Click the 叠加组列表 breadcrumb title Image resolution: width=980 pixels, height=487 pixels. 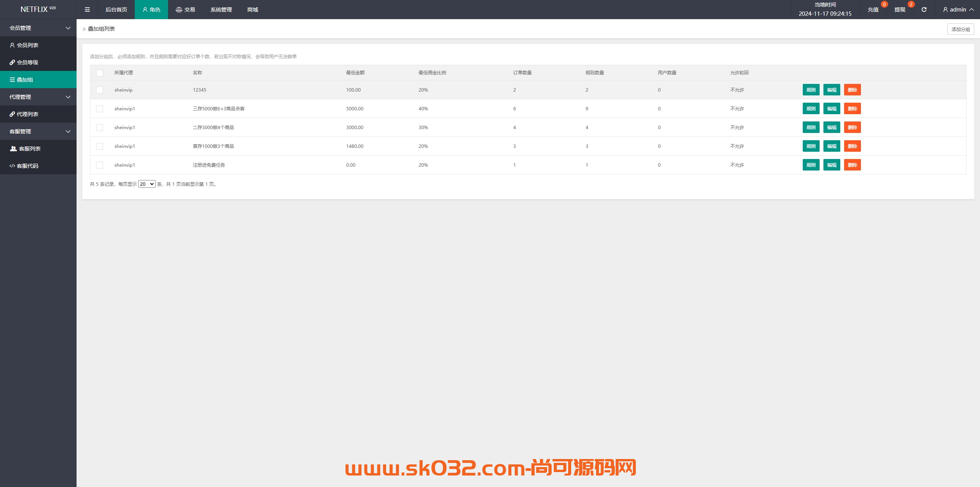101,29
